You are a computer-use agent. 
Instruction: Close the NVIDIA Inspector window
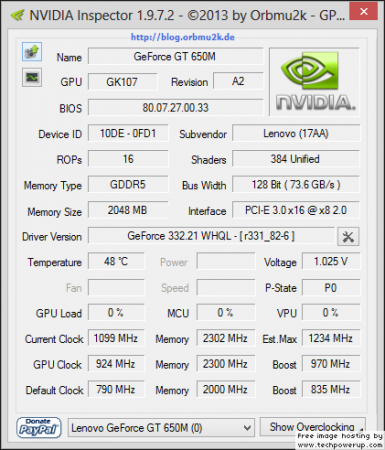[x=363, y=11]
